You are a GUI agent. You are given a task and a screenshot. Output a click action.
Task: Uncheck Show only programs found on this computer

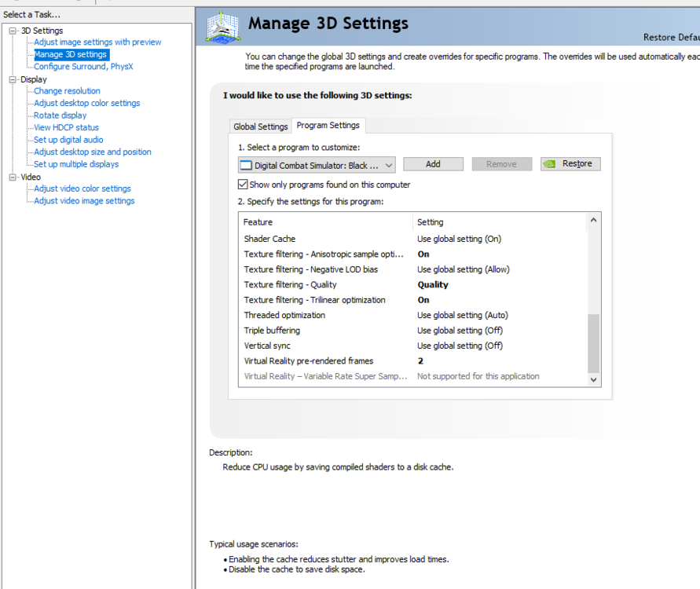[x=243, y=185]
